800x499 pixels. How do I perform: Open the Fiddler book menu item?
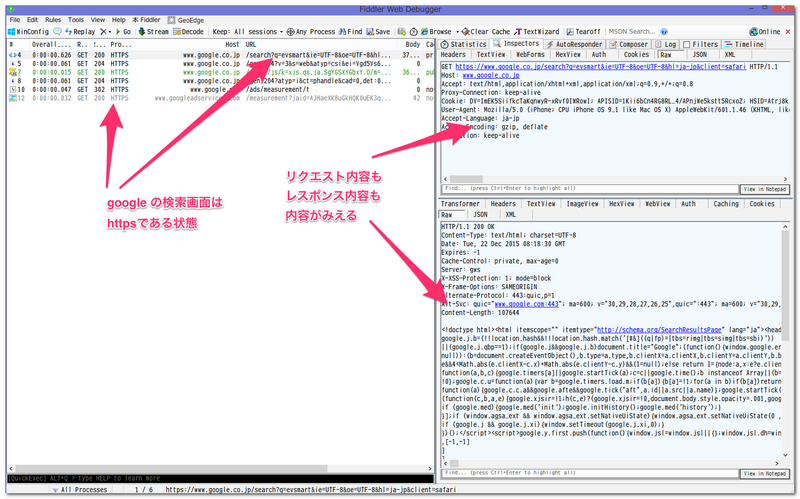pos(146,20)
